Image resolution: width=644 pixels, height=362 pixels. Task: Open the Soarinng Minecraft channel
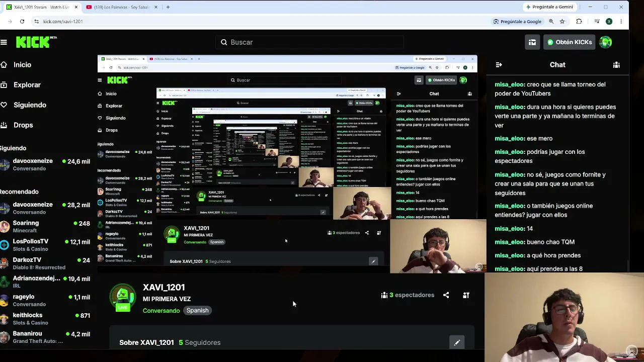45,226
